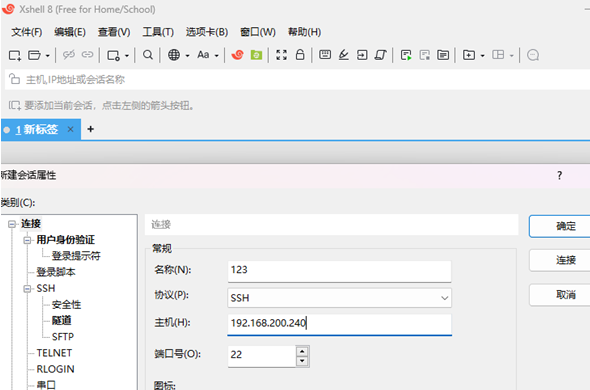
Task: Click the Find magnifier icon
Action: 148,55
